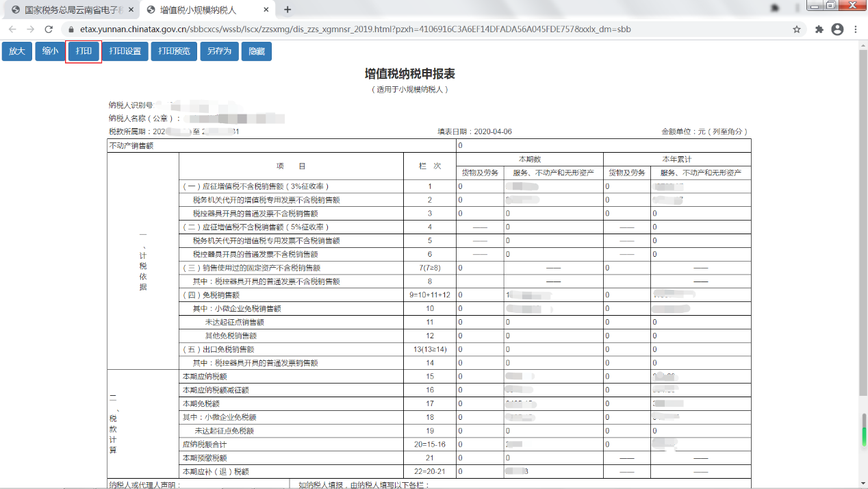
Task: Show 打印预览 print preview
Action: (x=174, y=51)
